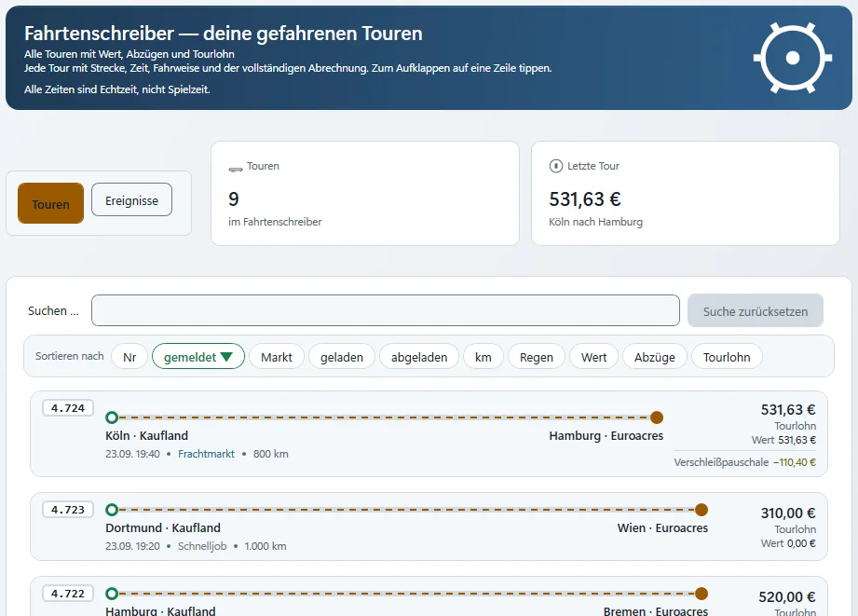Image resolution: width=858 pixels, height=616 pixels.
Task: Click the coin icon beside Letzte Tour
Action: pos(555,166)
